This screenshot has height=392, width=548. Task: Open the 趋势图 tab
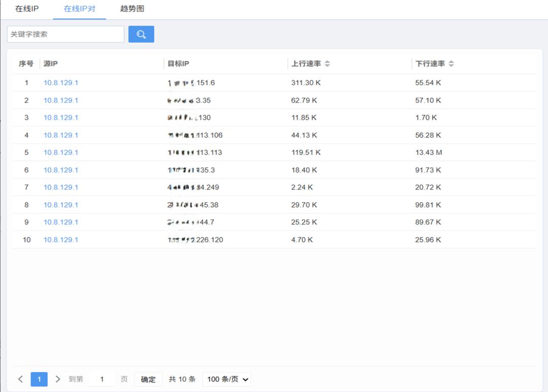[x=132, y=9]
